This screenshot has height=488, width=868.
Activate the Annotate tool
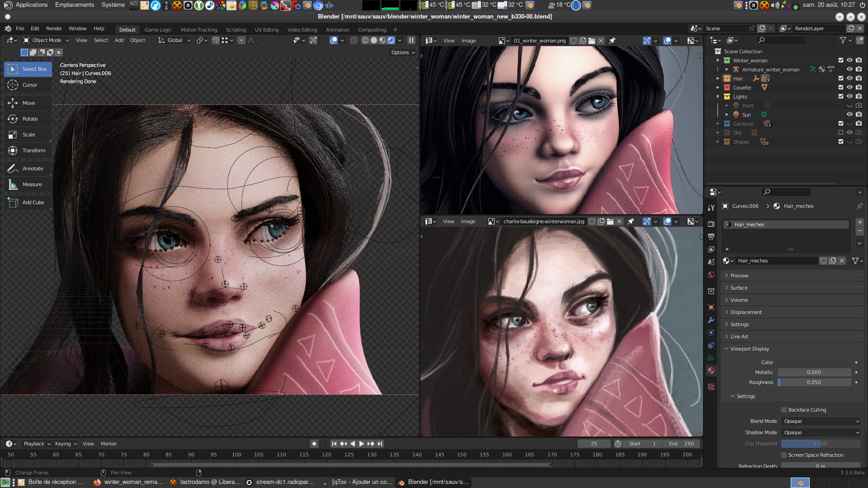[28, 169]
